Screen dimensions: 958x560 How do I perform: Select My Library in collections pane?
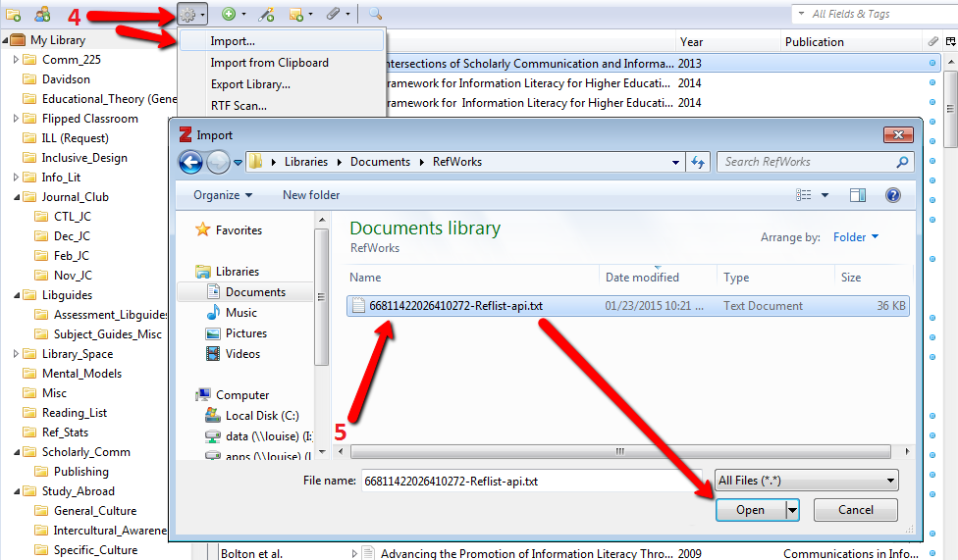[58, 40]
